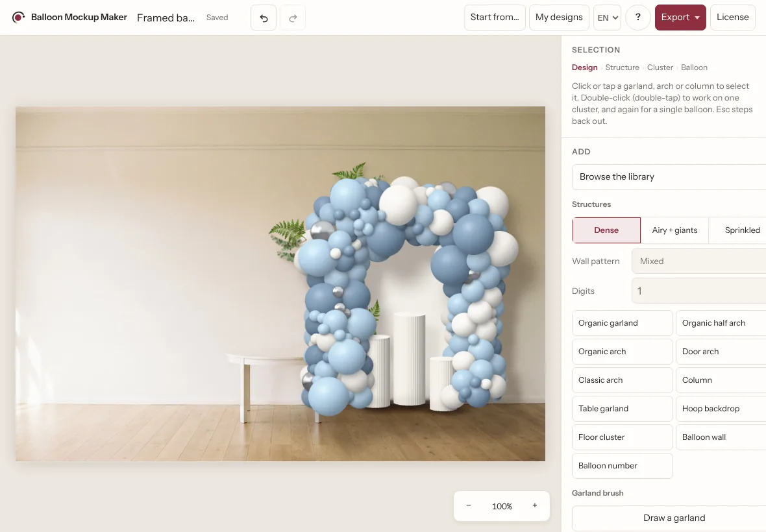Click the Balloon Mockup Maker logo icon

pyautogui.click(x=18, y=18)
